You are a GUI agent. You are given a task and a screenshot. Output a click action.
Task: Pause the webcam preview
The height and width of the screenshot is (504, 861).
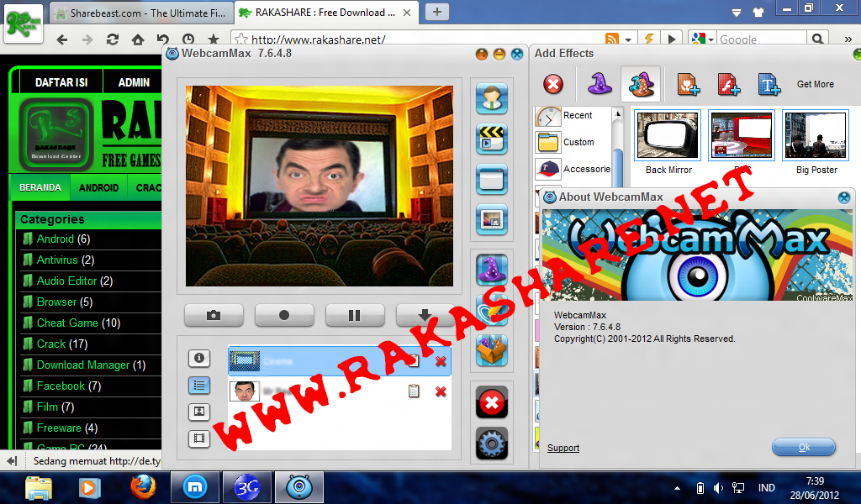pos(355,315)
